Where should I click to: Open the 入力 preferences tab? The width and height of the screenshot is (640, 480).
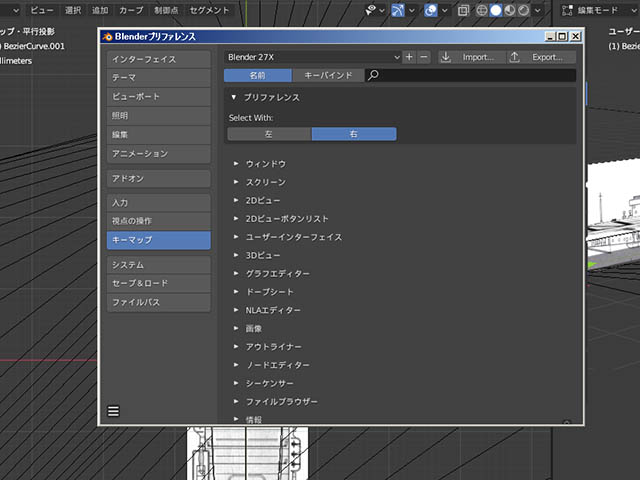pyautogui.click(x=159, y=202)
